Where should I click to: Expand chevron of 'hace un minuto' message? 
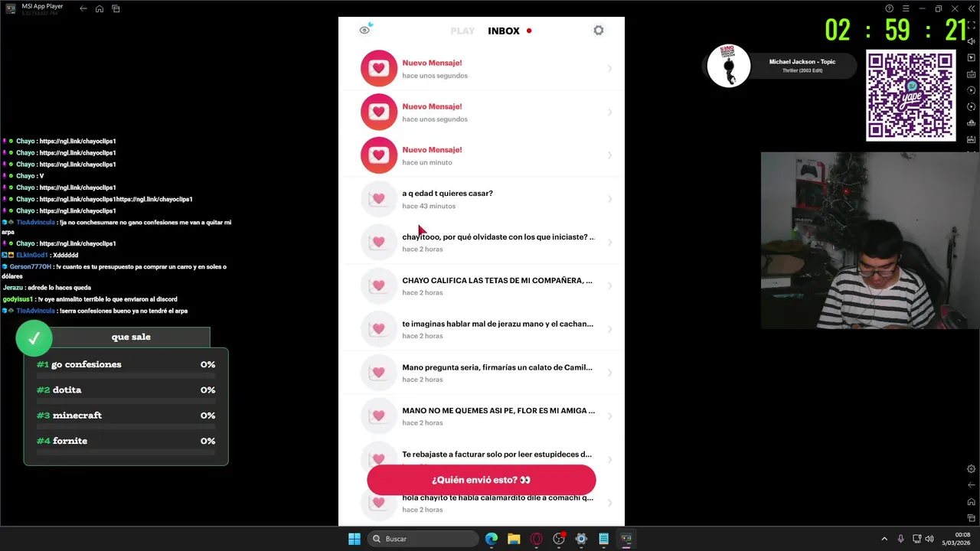pos(610,155)
